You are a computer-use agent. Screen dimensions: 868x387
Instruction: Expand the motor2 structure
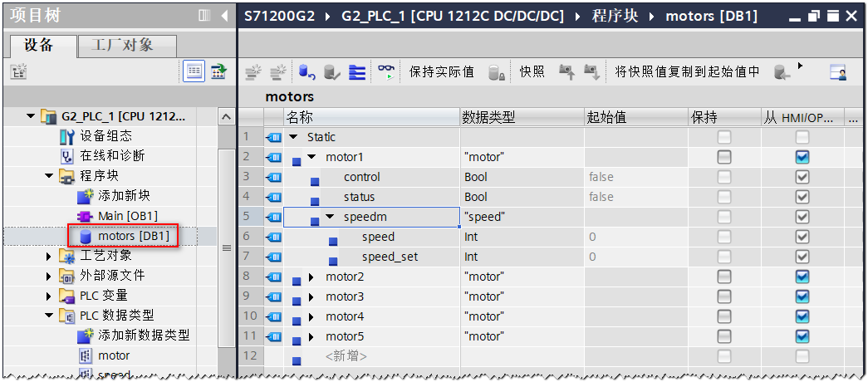pyautogui.click(x=311, y=277)
